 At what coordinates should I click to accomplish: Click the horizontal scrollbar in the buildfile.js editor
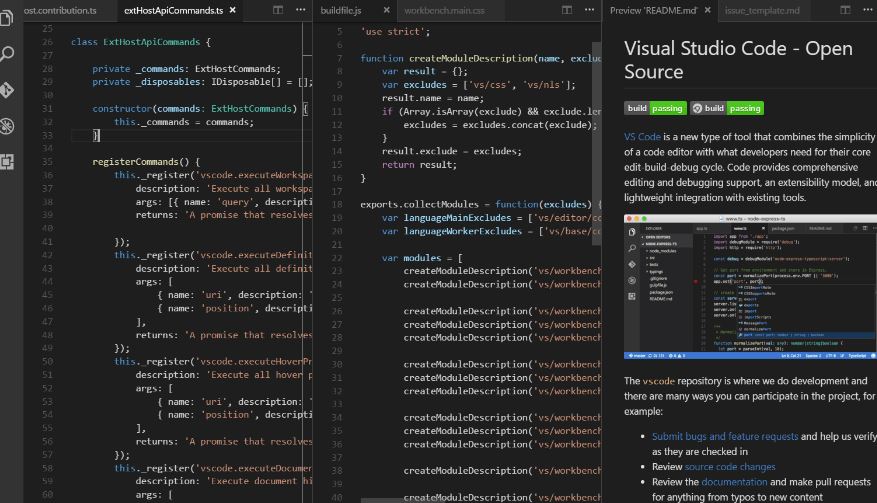click(x=403, y=500)
